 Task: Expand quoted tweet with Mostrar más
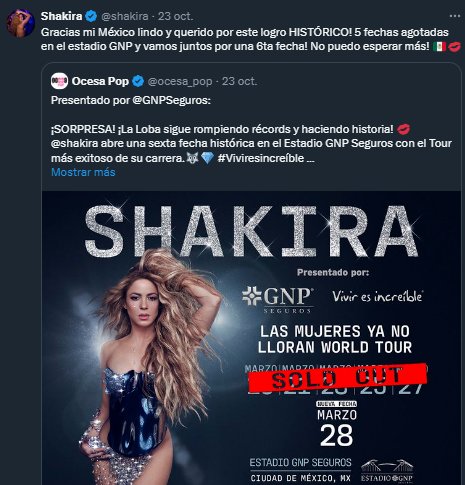[83, 172]
